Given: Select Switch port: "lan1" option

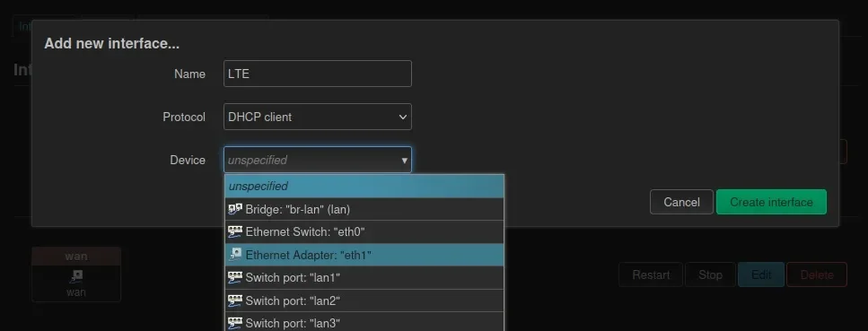Looking at the screenshot, I should coord(364,277).
